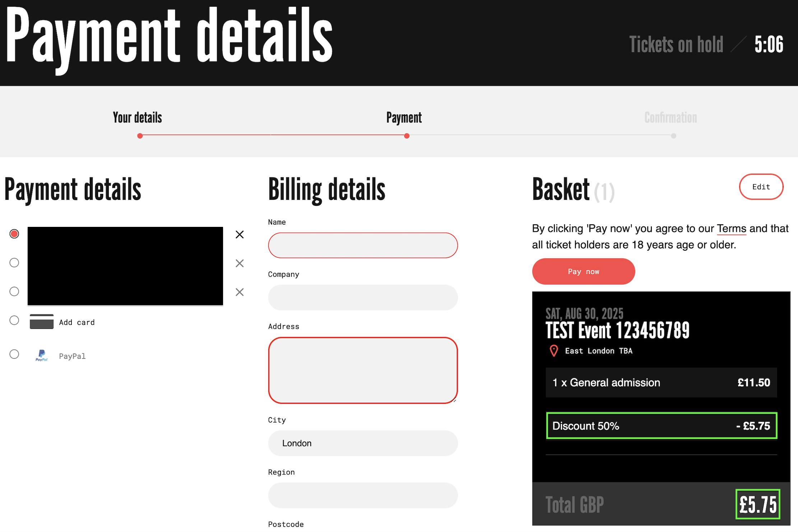Click the red dot under Payment

point(407,136)
